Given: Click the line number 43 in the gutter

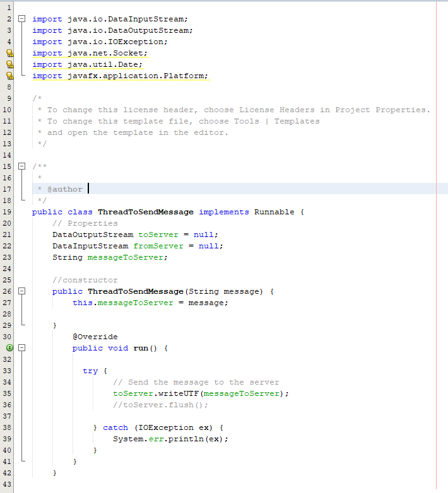Looking at the screenshot, I should (7, 484).
